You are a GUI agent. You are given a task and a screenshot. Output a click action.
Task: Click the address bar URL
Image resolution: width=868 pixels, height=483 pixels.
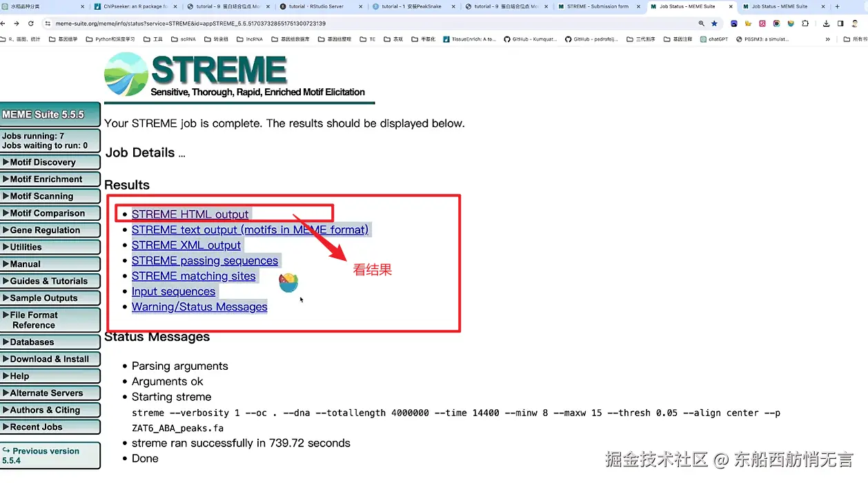[x=190, y=23]
